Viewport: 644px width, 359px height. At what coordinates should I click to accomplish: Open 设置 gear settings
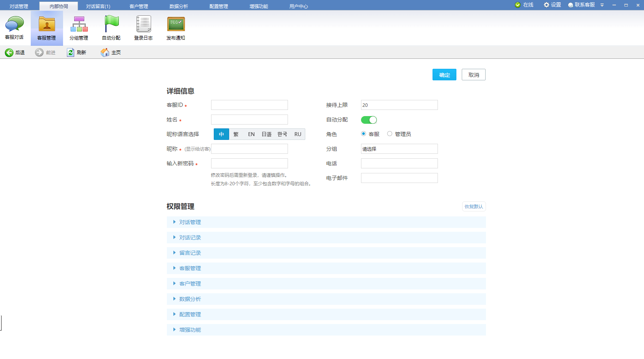552,5
